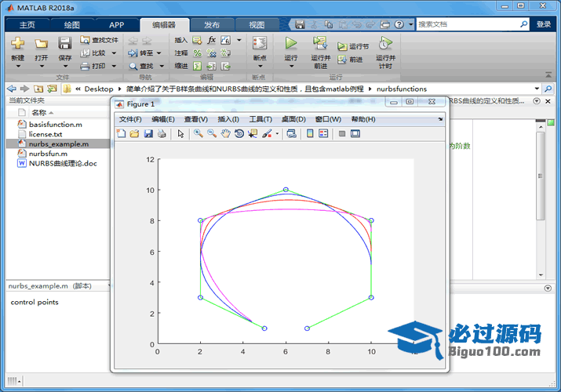The image size is (561, 392).
Task: Click Figure 1 print figure icon
Action: click(162, 133)
